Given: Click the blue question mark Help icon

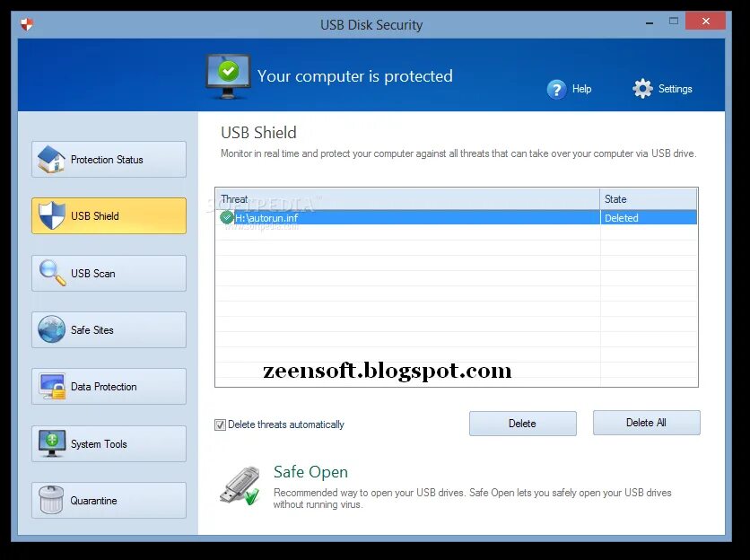Looking at the screenshot, I should coord(556,89).
